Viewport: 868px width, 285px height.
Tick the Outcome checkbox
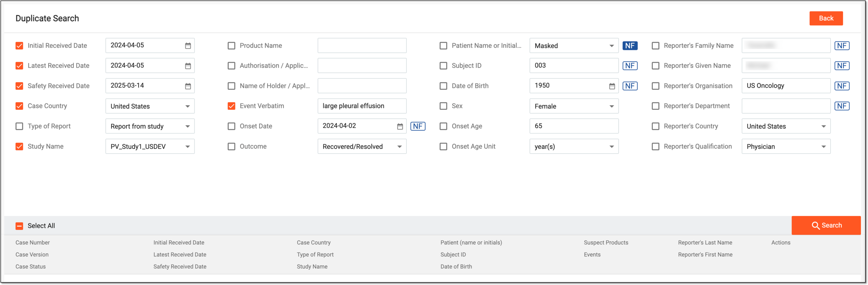(232, 146)
